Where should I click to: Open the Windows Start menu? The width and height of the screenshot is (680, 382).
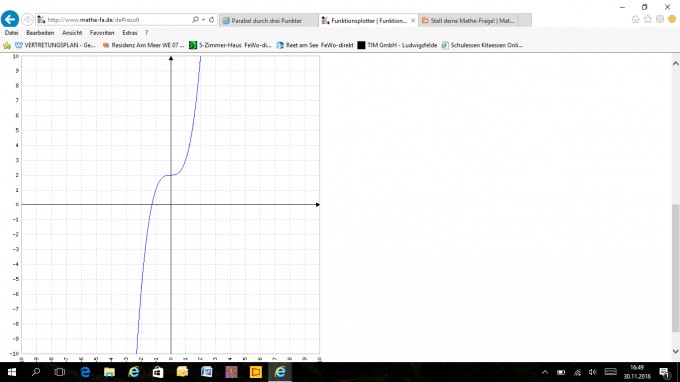(12, 372)
